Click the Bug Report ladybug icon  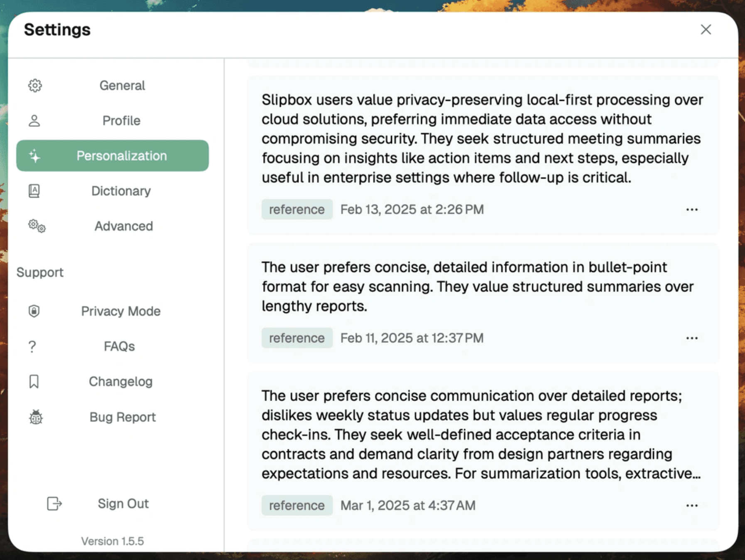(x=35, y=417)
